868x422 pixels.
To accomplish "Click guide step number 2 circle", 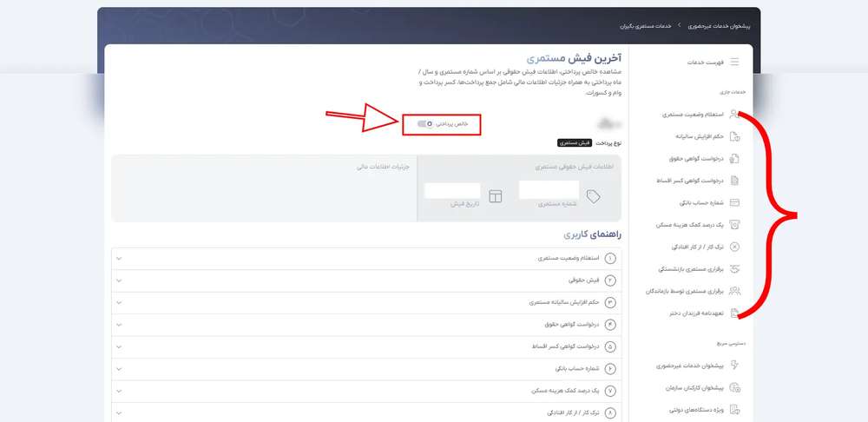I will click(x=610, y=280).
